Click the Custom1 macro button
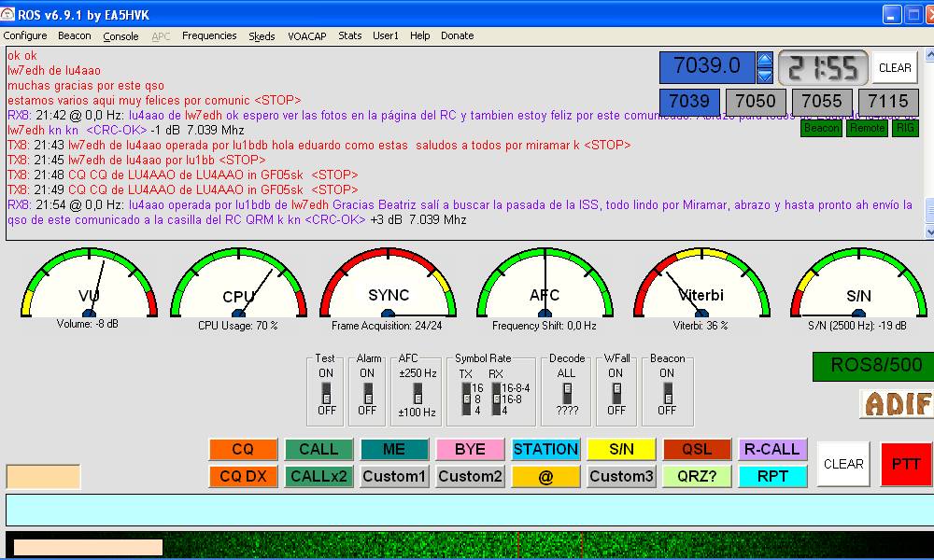 tap(394, 477)
